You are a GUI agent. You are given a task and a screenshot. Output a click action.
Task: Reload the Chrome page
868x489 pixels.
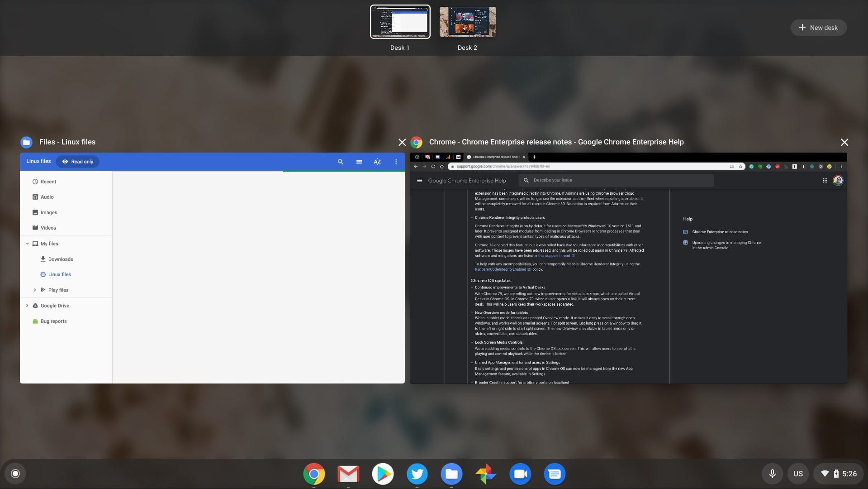[433, 166]
